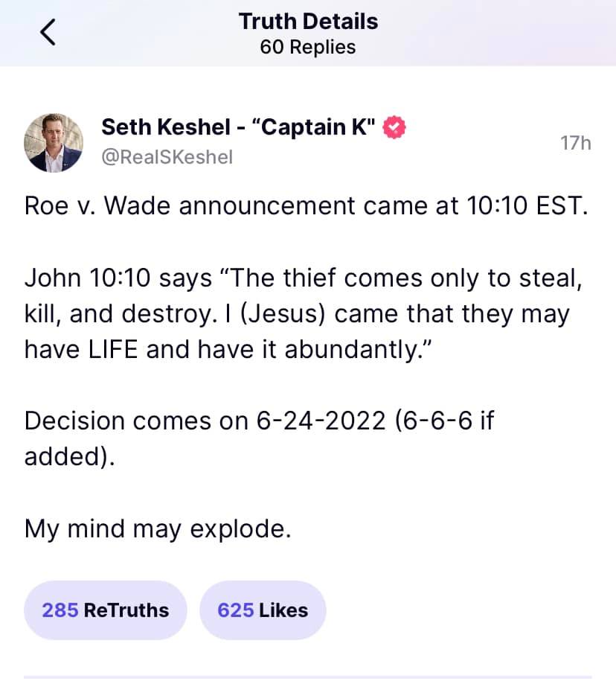Click the John 10:10 quote paragraph

[x=298, y=313]
